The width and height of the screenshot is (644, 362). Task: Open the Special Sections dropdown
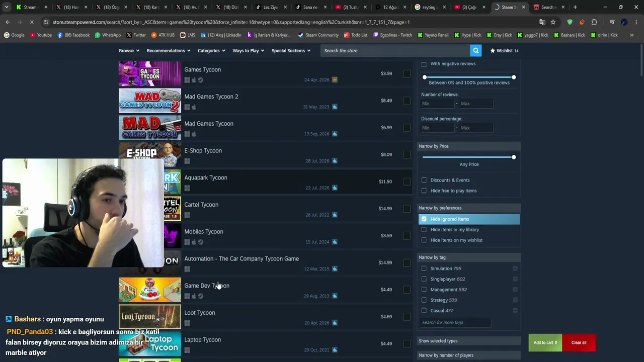click(291, 50)
